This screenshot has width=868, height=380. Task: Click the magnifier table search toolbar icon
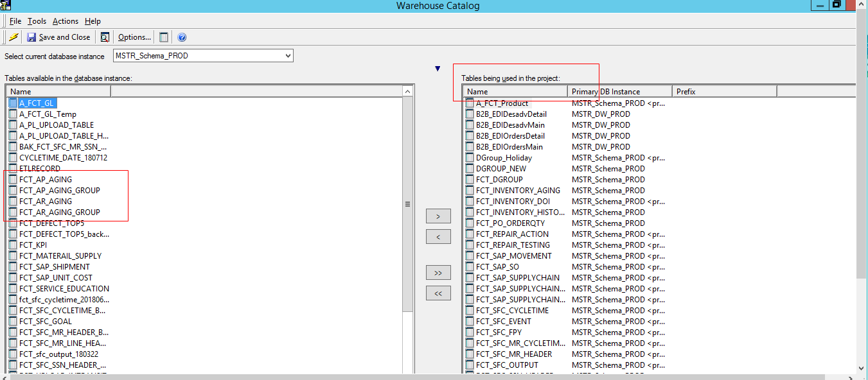pyautogui.click(x=105, y=37)
